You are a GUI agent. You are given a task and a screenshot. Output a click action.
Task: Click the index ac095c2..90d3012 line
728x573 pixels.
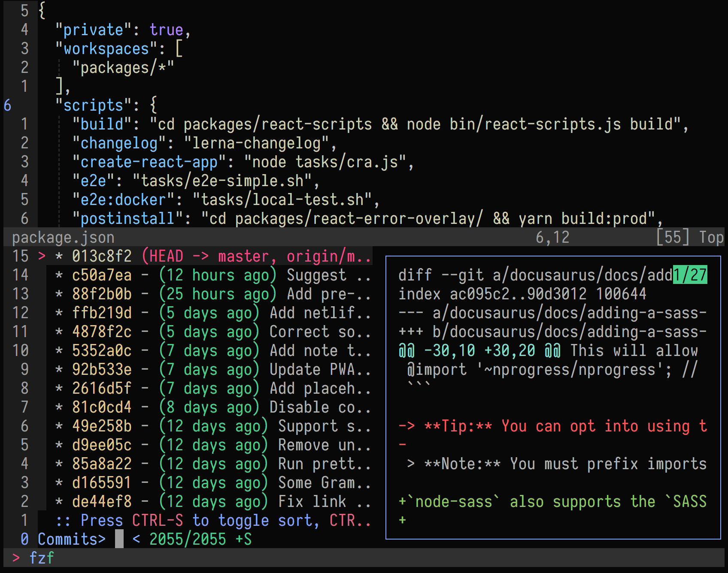(522, 294)
